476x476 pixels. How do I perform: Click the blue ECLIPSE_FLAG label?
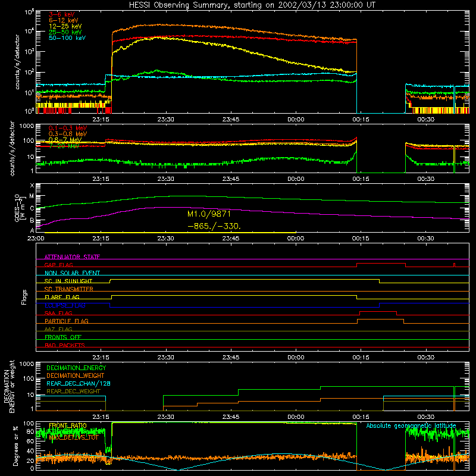(65, 305)
